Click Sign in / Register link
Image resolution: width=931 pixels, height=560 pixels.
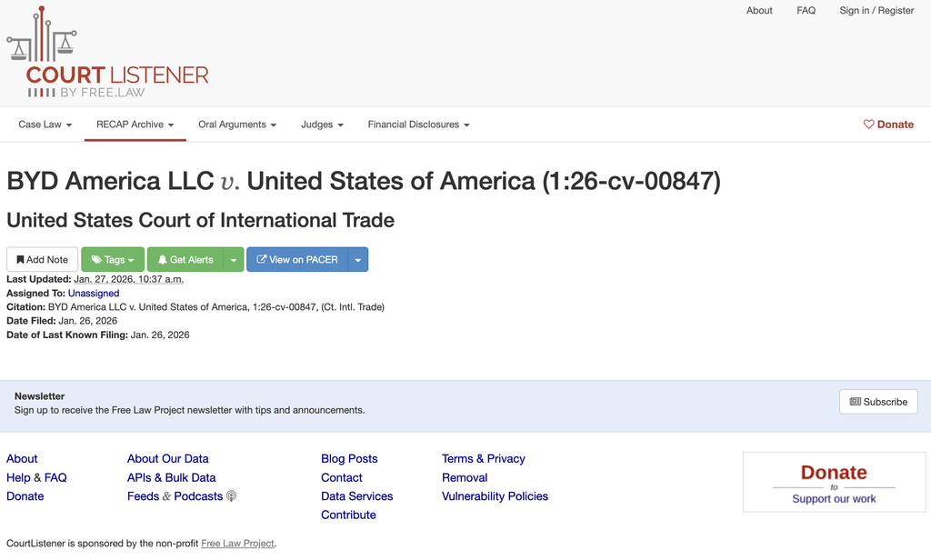876,11
